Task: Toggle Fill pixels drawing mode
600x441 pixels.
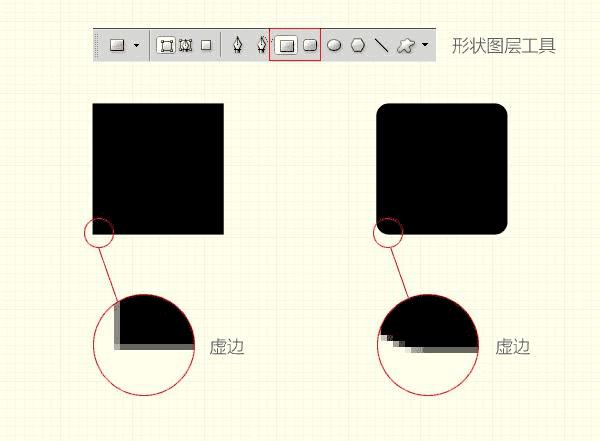Action: pyautogui.click(x=206, y=45)
